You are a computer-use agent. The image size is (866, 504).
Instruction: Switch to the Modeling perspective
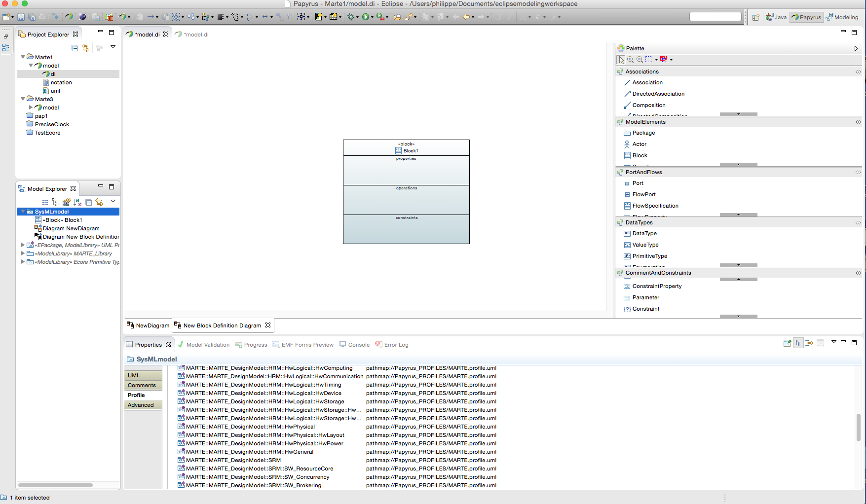[x=843, y=17]
